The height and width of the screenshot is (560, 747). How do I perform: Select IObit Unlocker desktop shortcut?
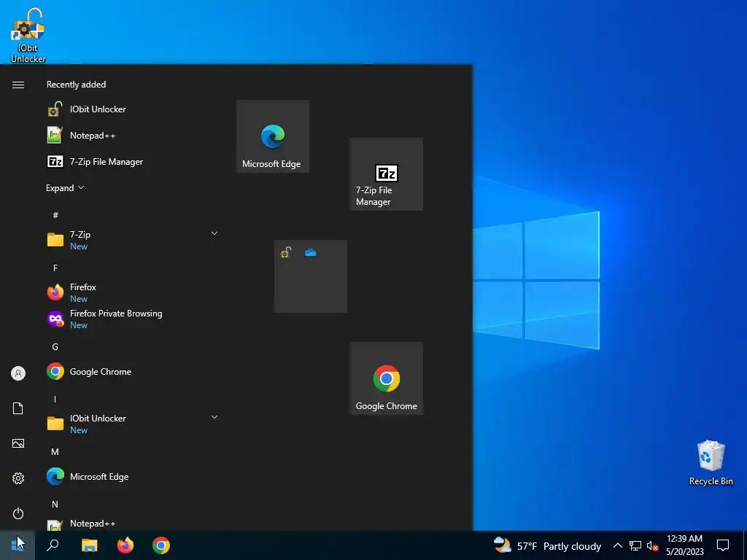point(28,35)
